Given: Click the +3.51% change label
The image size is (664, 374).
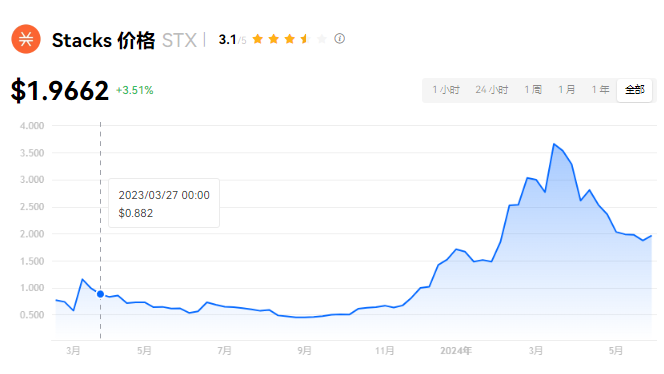Looking at the screenshot, I should [135, 90].
